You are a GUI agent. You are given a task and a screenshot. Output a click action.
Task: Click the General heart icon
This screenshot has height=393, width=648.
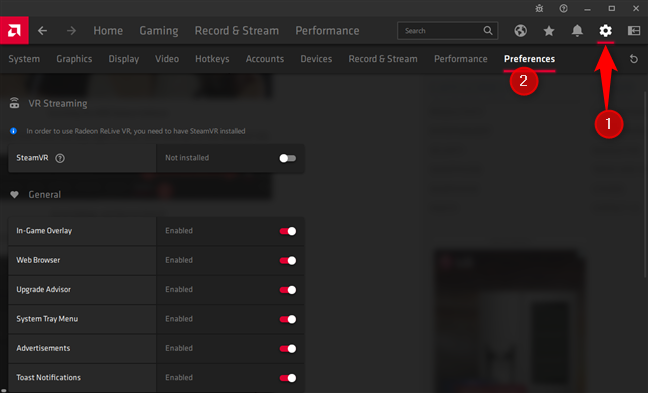[14, 195]
